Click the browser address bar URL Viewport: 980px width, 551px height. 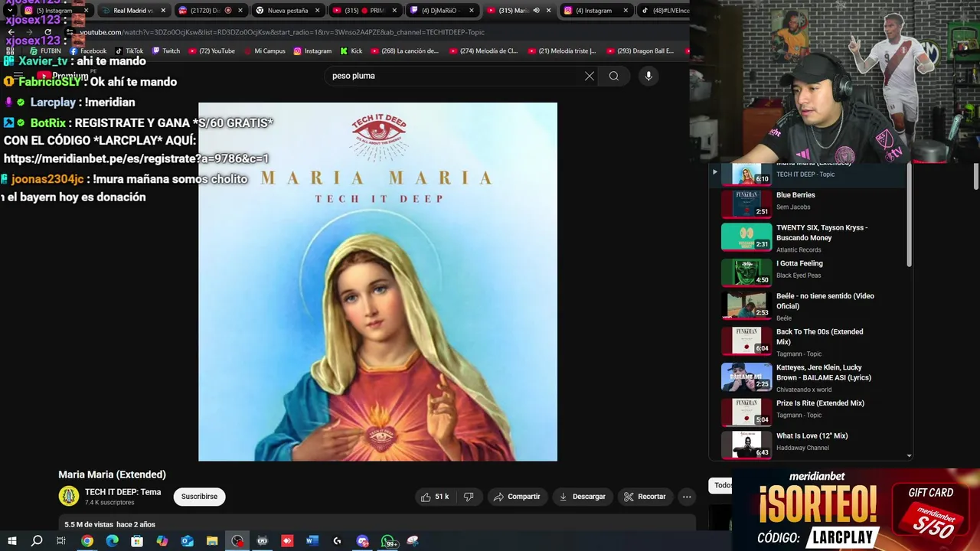(282, 32)
